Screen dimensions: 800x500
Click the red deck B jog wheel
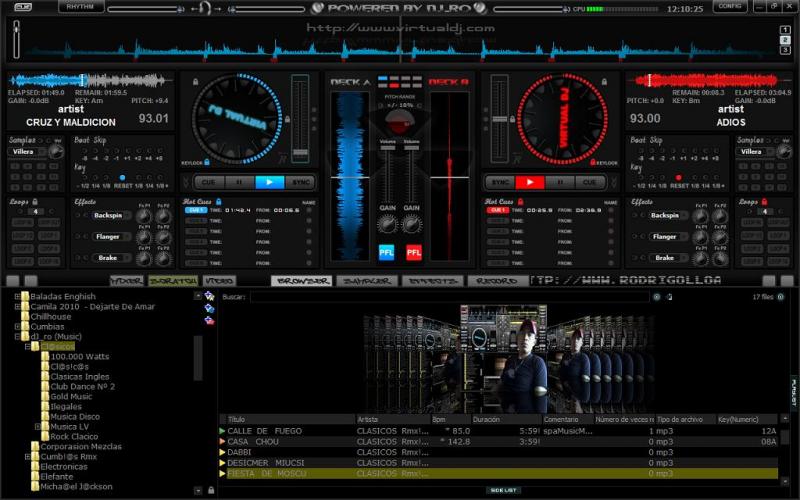click(x=563, y=119)
